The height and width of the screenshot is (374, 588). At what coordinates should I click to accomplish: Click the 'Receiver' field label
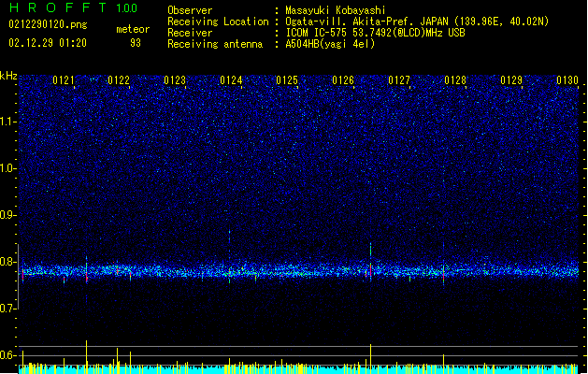pyautogui.click(x=190, y=33)
